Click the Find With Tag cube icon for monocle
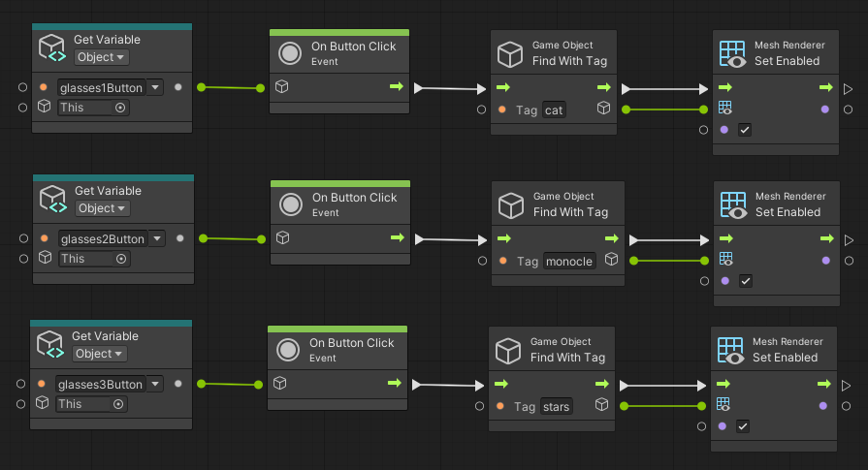The width and height of the screenshot is (868, 470). click(512, 204)
